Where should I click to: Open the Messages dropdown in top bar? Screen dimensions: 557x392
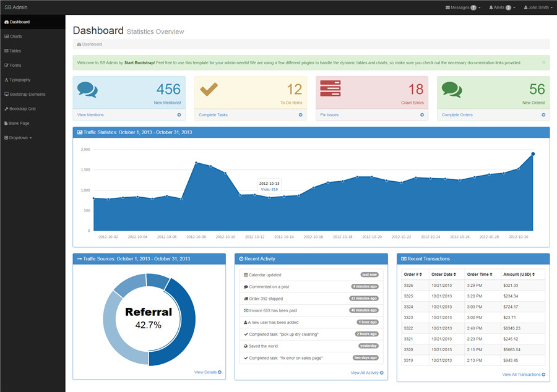click(463, 7)
